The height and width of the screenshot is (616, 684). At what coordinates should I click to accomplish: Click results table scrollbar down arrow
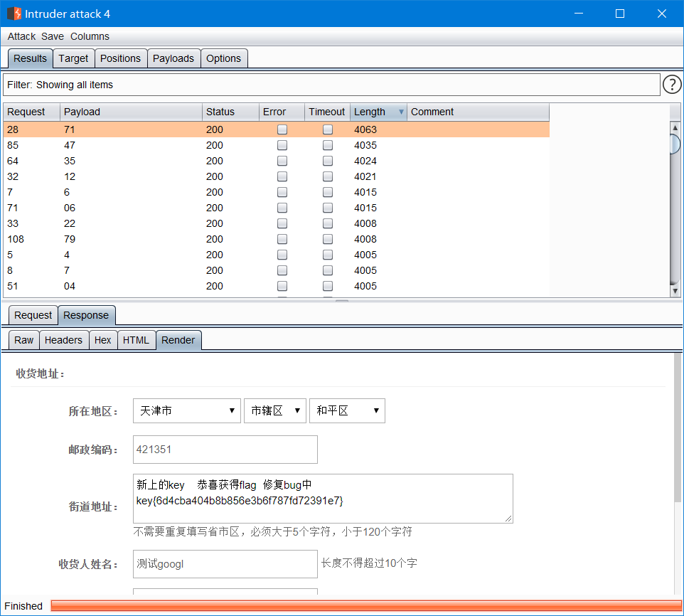click(675, 291)
